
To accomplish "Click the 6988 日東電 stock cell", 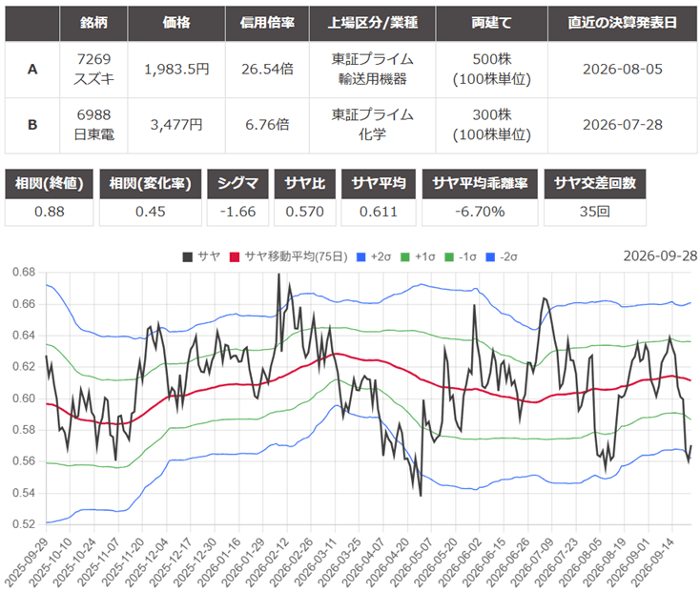I will [x=93, y=126].
